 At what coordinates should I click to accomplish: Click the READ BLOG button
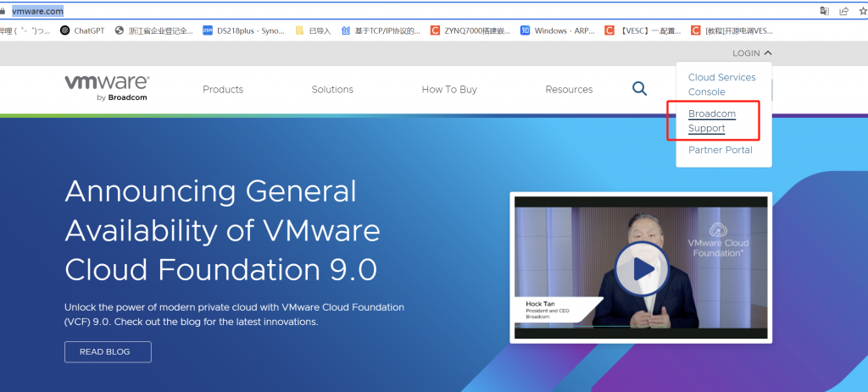(108, 351)
